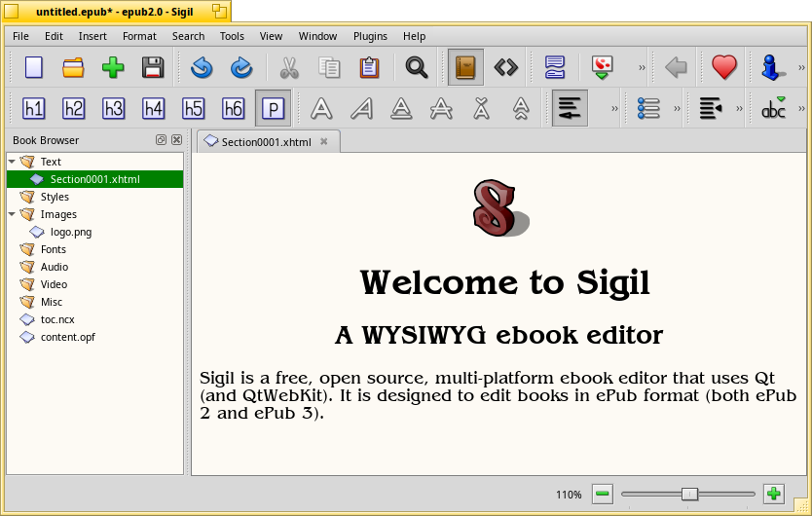Open the blue info figure icon

pyautogui.click(x=772, y=67)
